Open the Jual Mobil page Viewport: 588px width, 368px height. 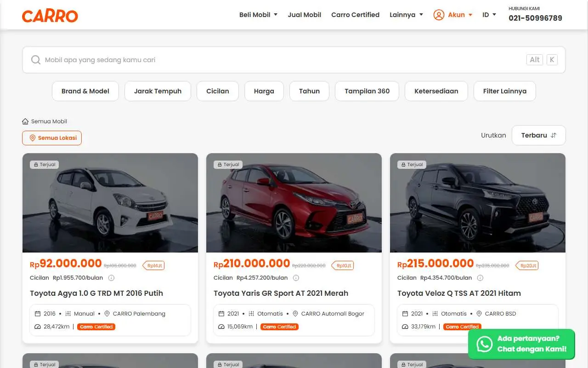tap(305, 15)
